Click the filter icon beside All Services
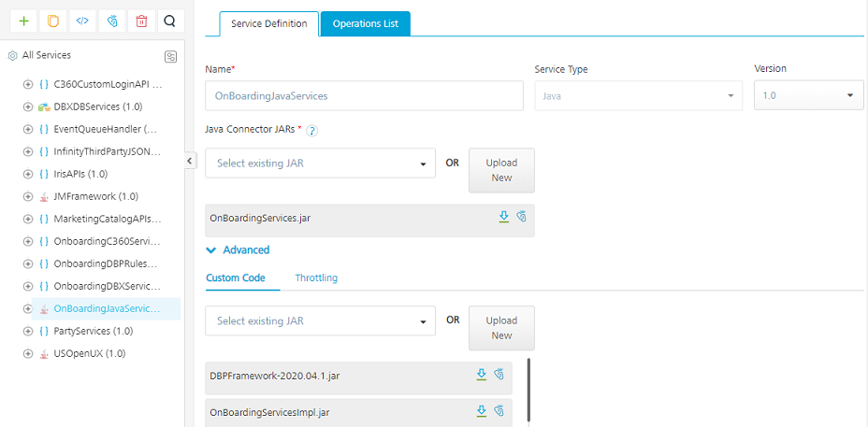Screen dimensions: 868x427 tap(170, 56)
